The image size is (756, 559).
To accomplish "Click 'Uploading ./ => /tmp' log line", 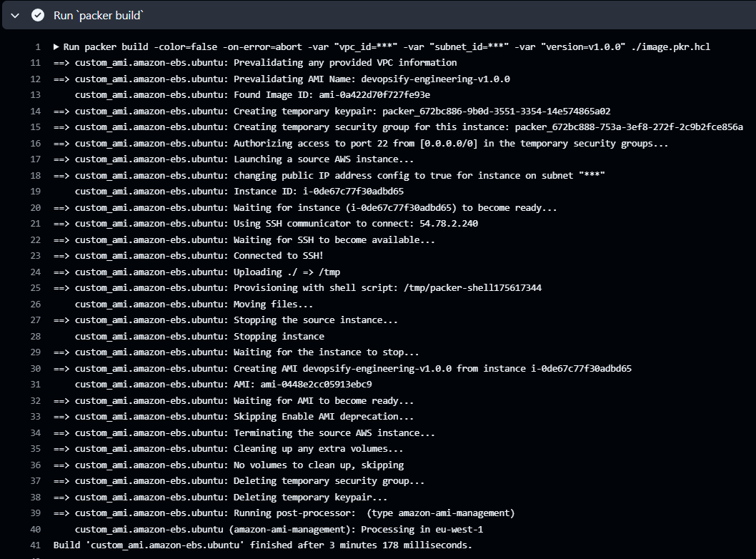I will coord(197,272).
